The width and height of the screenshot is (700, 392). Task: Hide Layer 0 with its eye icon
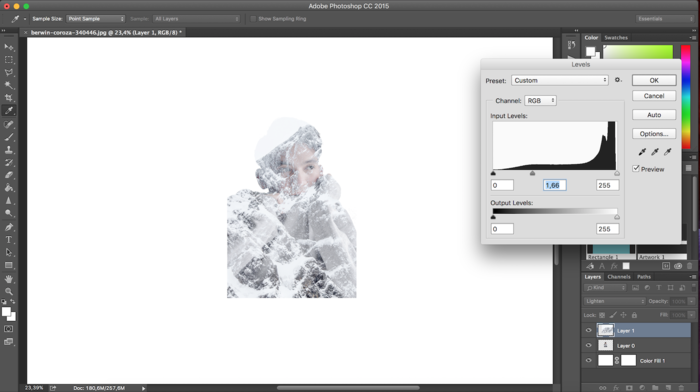click(x=588, y=346)
